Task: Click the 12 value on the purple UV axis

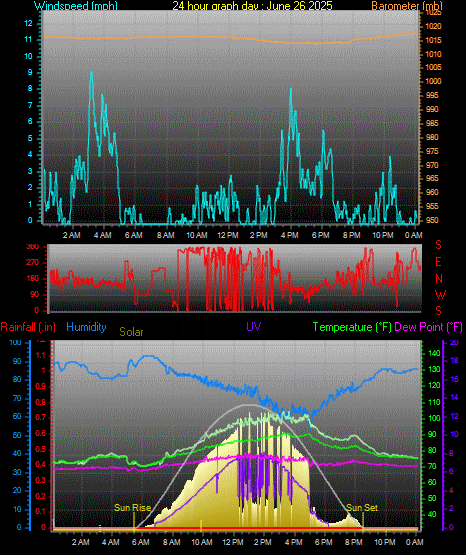Action: pos(454,416)
